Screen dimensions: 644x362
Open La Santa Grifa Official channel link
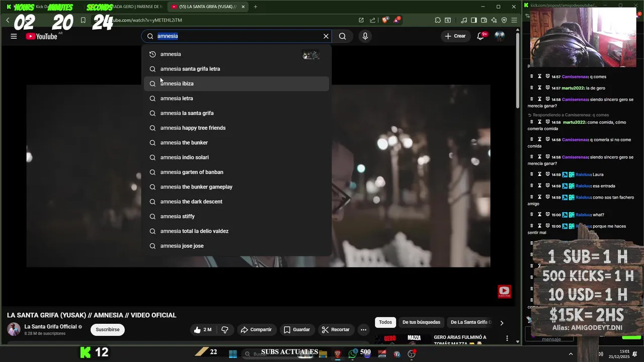click(x=50, y=327)
